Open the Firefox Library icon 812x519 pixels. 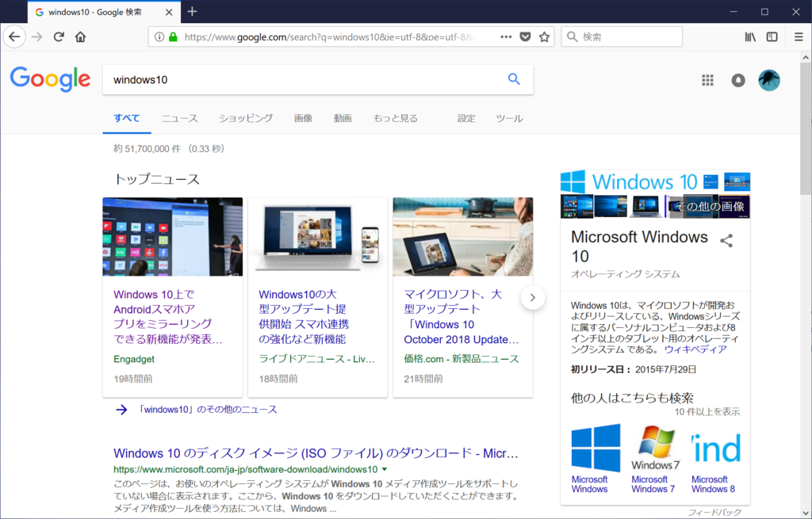[x=750, y=36]
